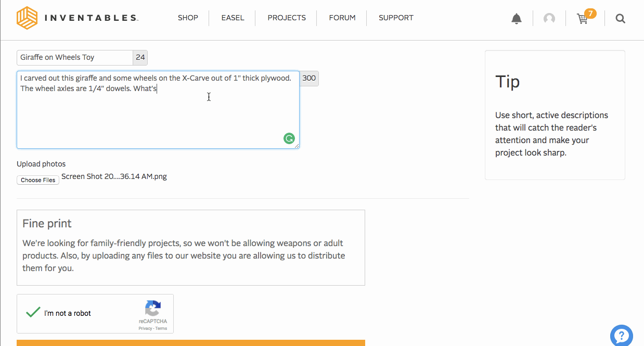Click the Inventables logo icon

(27, 18)
